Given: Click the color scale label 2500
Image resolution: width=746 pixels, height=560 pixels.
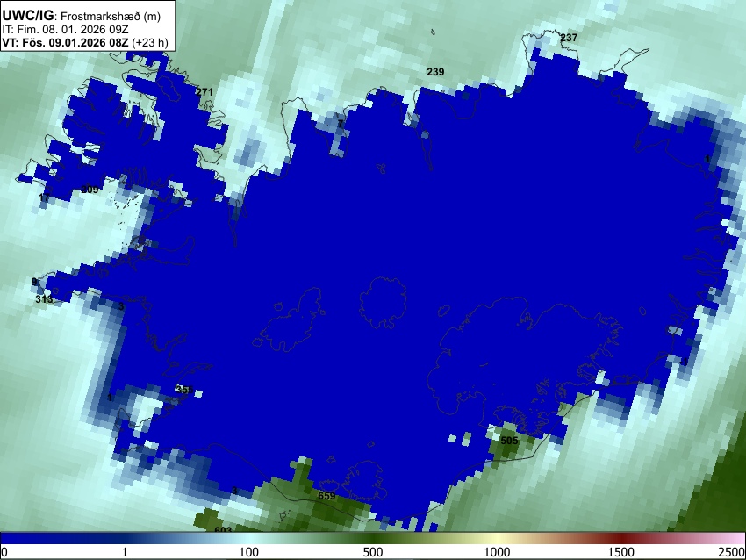Looking at the screenshot, I should pos(732,552).
